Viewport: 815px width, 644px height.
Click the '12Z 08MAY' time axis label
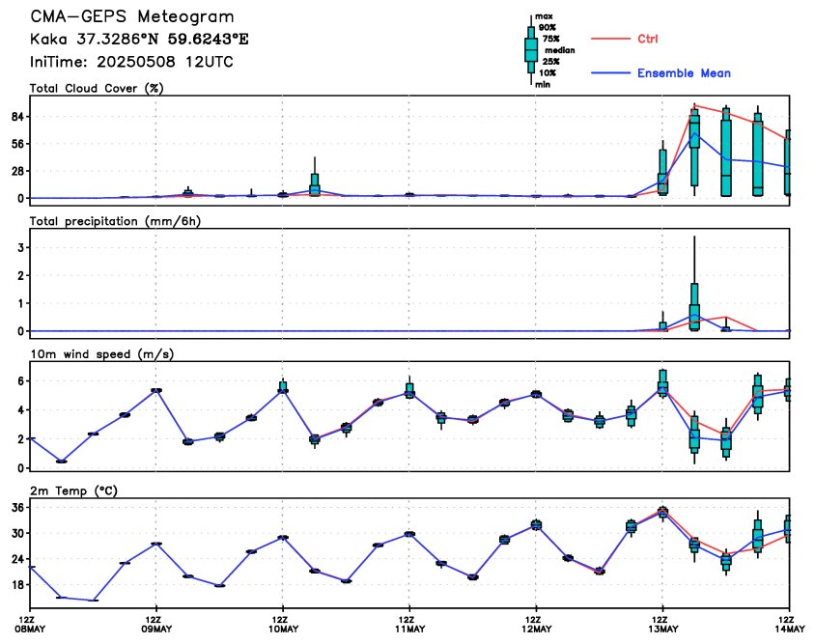click(32, 625)
